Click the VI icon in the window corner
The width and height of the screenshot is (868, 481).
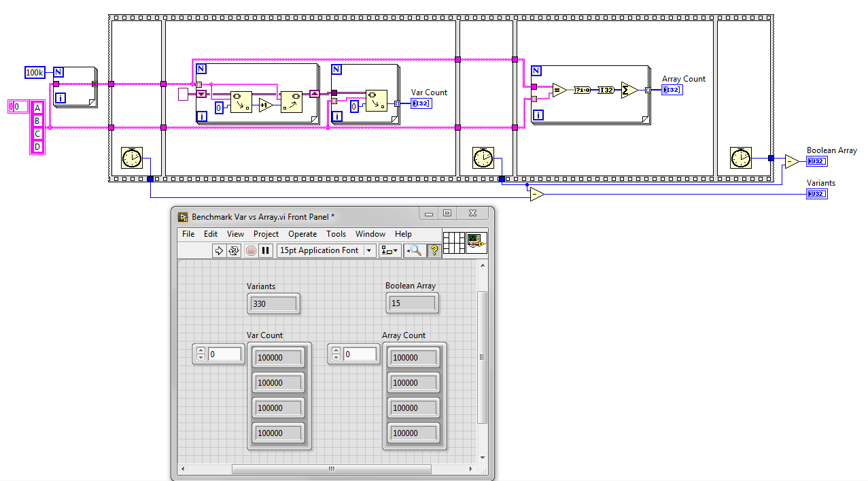(476, 243)
